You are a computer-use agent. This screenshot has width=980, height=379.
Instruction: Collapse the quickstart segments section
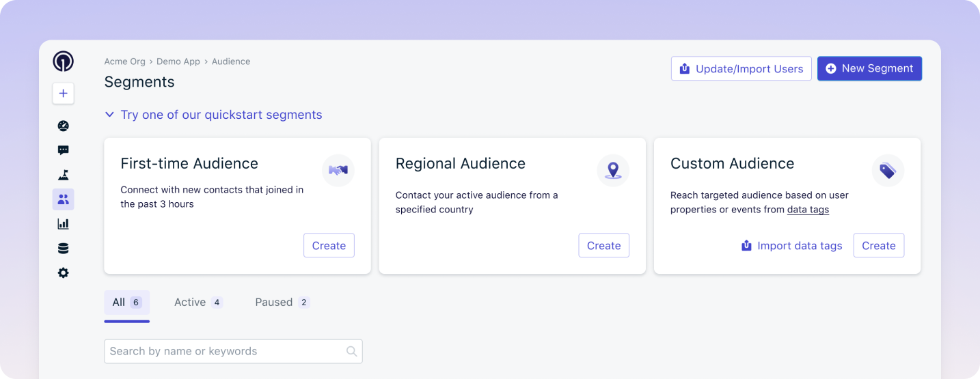click(109, 115)
